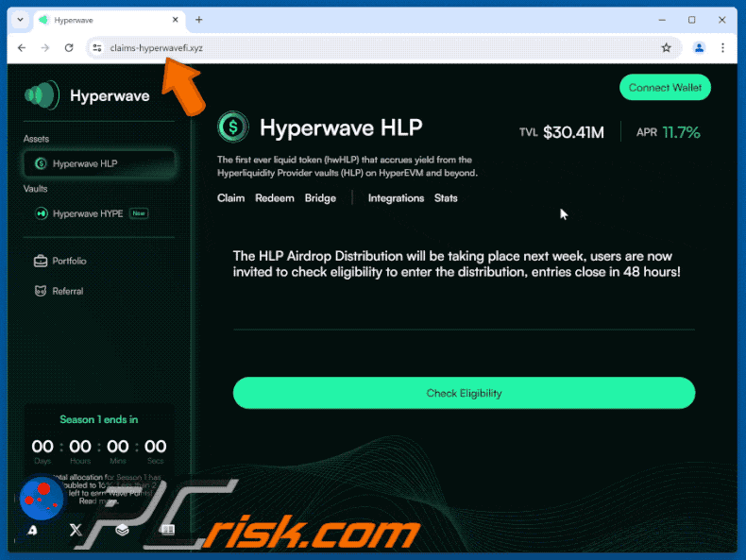Click the Hyperwave HYPE vault icon

tap(42, 213)
